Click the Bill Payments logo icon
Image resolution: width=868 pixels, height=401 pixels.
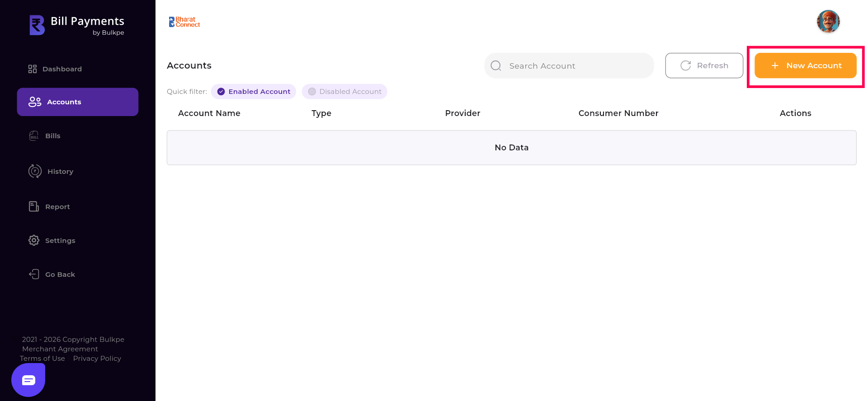click(37, 25)
